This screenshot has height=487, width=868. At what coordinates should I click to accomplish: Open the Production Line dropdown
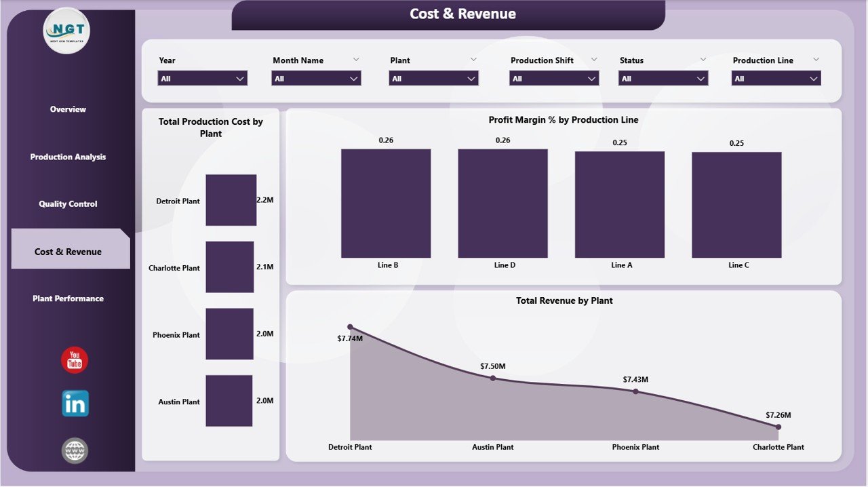[775, 78]
